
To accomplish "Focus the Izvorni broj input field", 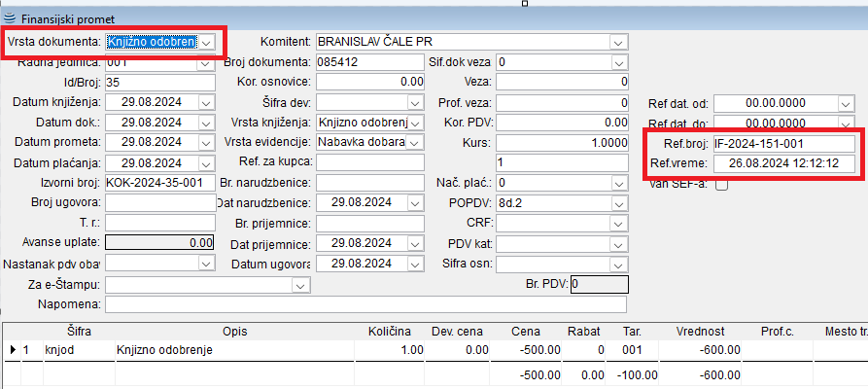I will coord(159,183).
